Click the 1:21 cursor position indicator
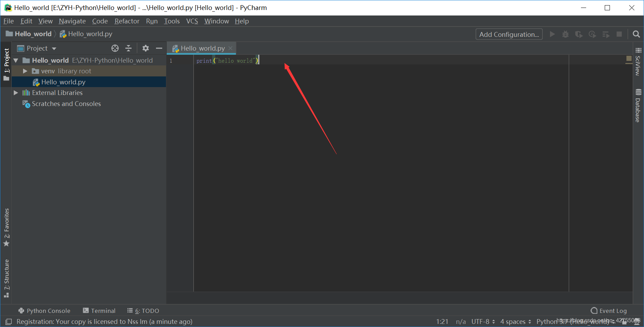644x327 pixels. coord(442,321)
